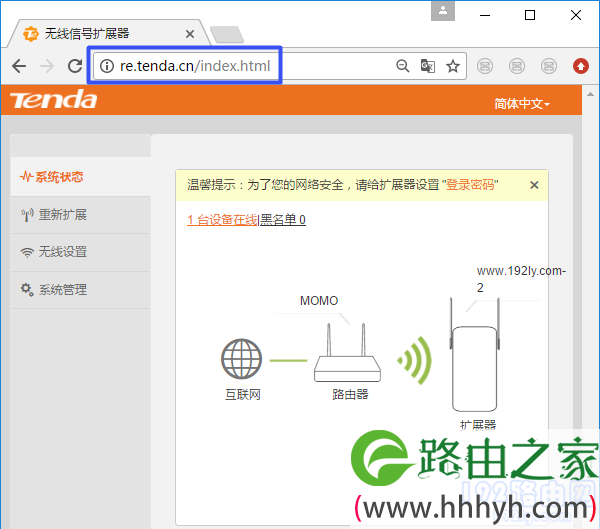Open the 无线设置 menu item
Image resolution: width=600 pixels, height=529 pixels.
pos(81,252)
